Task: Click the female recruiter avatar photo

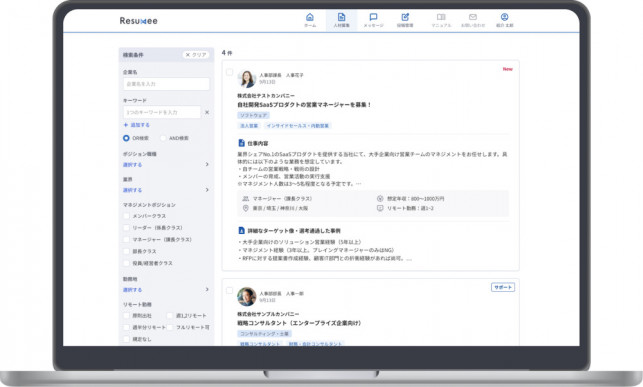Action: (x=247, y=78)
